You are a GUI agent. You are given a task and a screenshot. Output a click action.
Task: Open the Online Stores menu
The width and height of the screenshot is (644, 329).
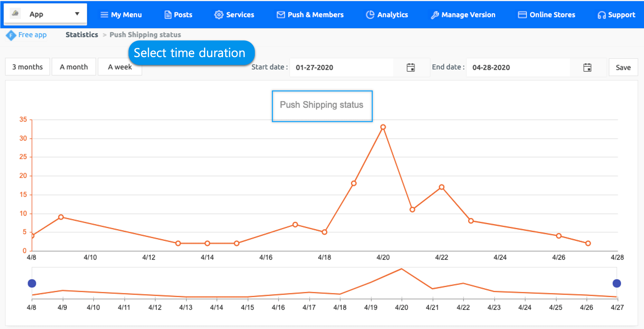546,15
